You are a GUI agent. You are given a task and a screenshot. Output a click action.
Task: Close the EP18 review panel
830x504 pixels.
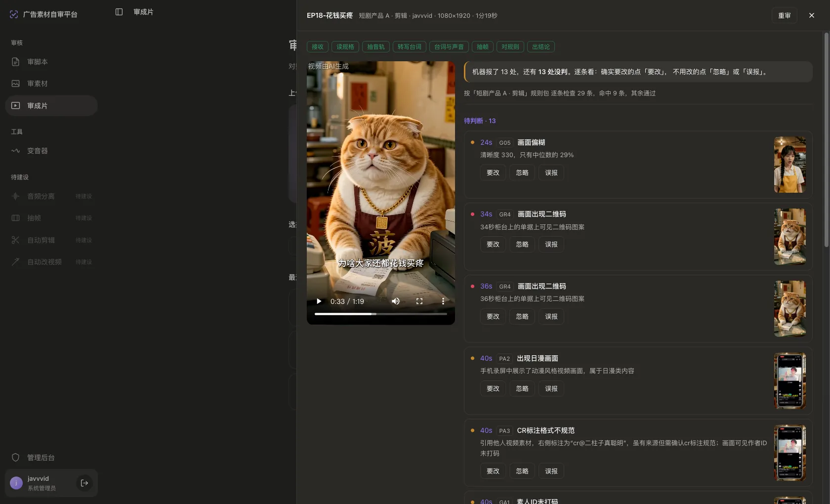click(x=812, y=15)
